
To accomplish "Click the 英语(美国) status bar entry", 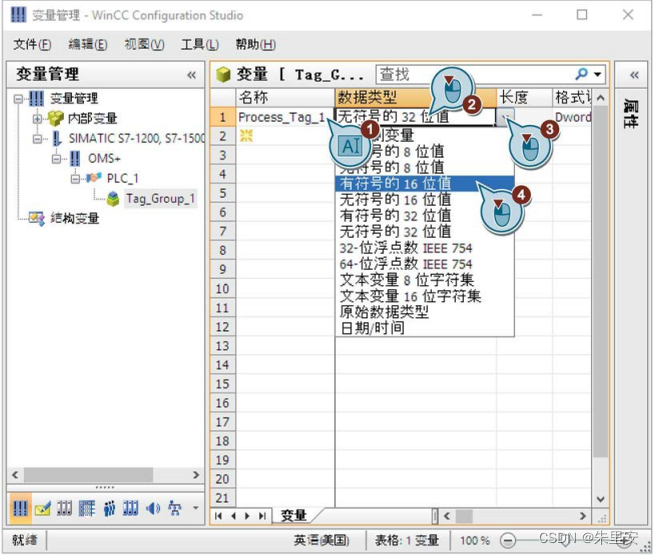I will pyautogui.click(x=322, y=541).
